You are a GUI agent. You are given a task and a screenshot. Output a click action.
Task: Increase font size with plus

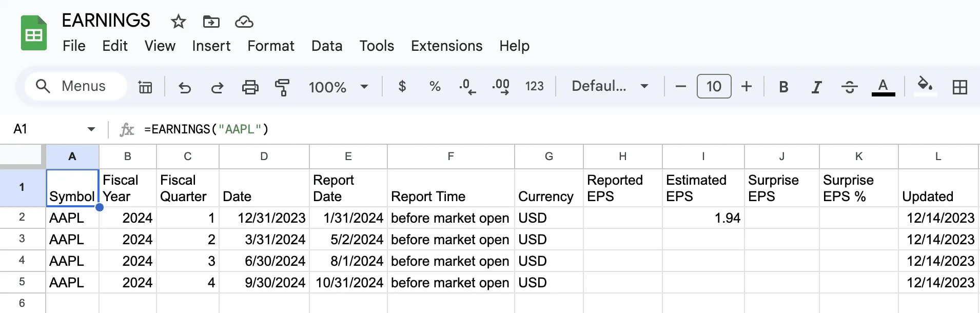(x=747, y=86)
